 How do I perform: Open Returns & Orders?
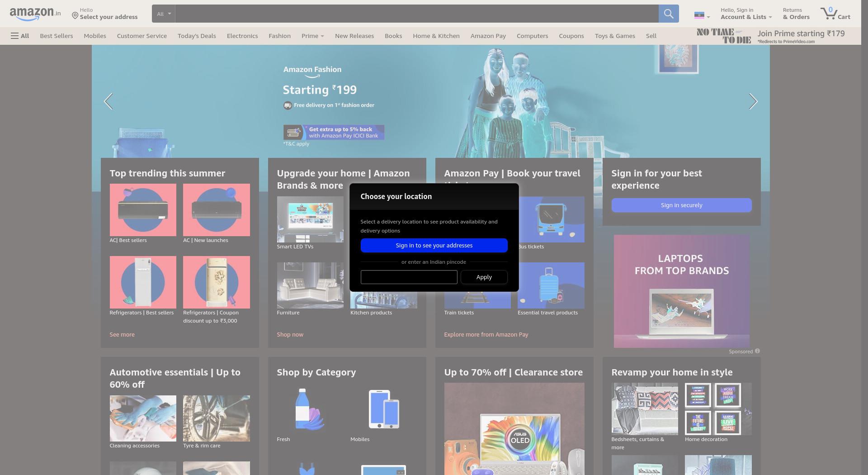click(796, 14)
